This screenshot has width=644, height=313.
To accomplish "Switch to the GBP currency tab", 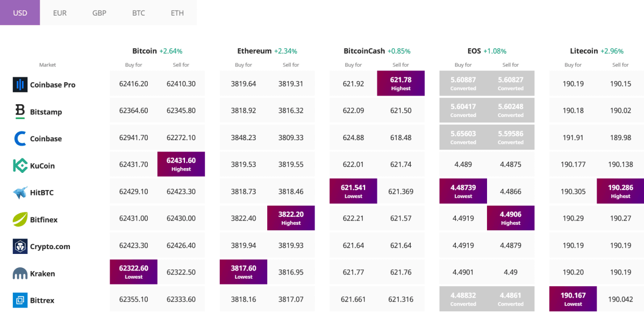I will pyautogui.click(x=99, y=13).
